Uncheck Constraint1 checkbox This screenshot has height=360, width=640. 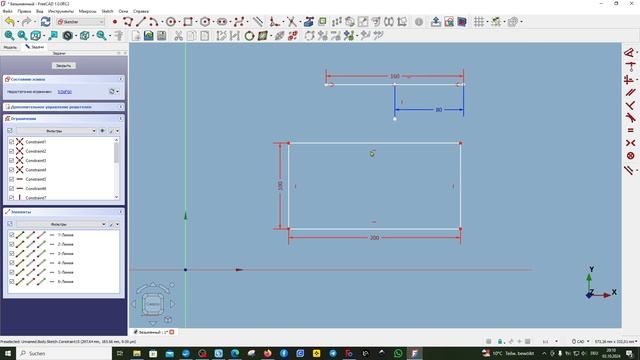pos(11,142)
